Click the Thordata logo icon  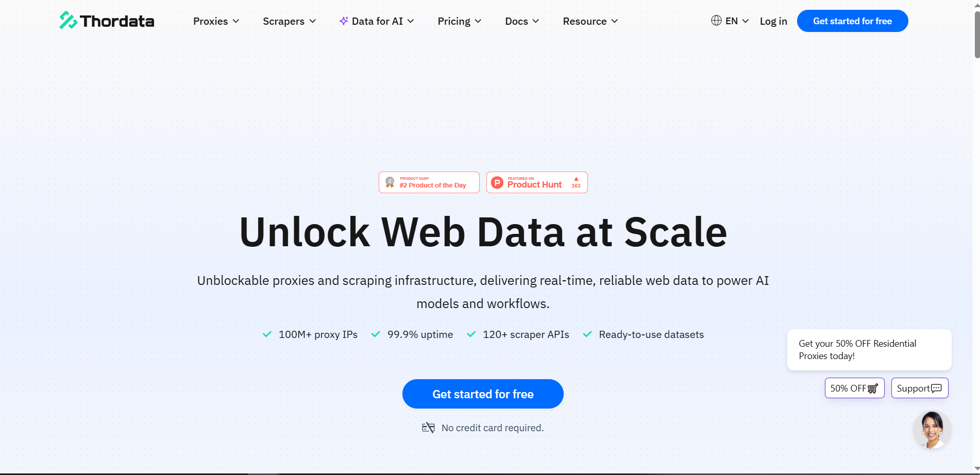[68, 21]
